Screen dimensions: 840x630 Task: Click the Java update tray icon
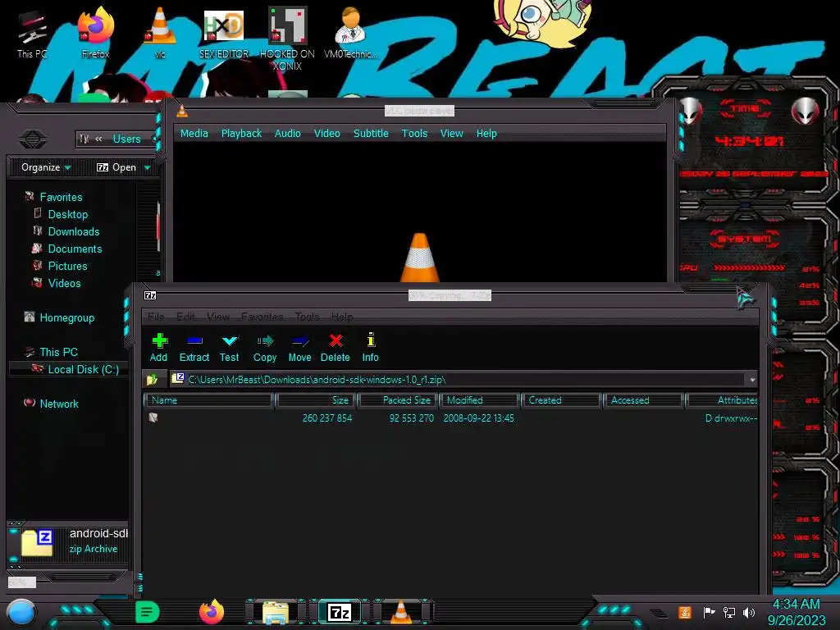(685, 612)
